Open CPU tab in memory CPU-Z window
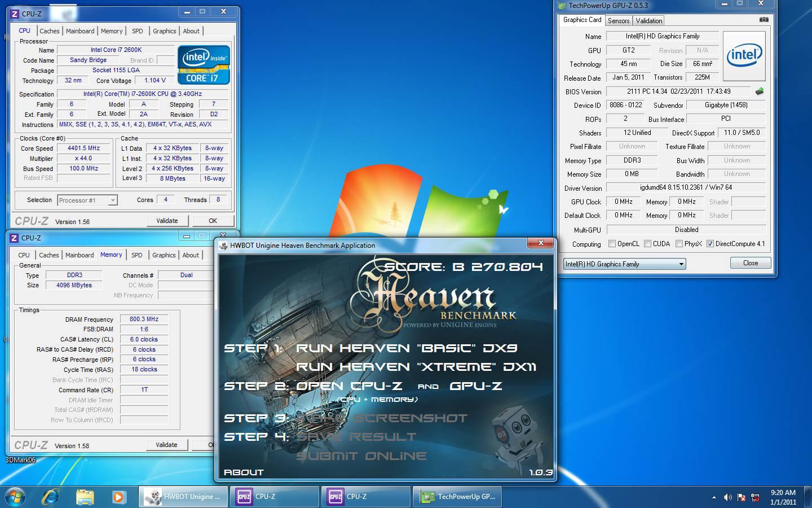The height and width of the screenshot is (508, 812). coord(24,255)
